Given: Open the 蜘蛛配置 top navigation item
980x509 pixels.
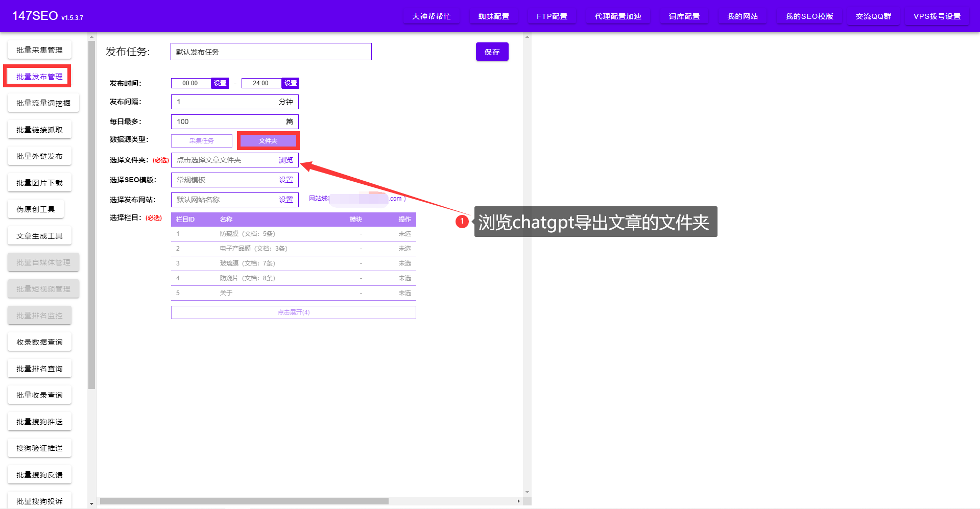Looking at the screenshot, I should [493, 16].
